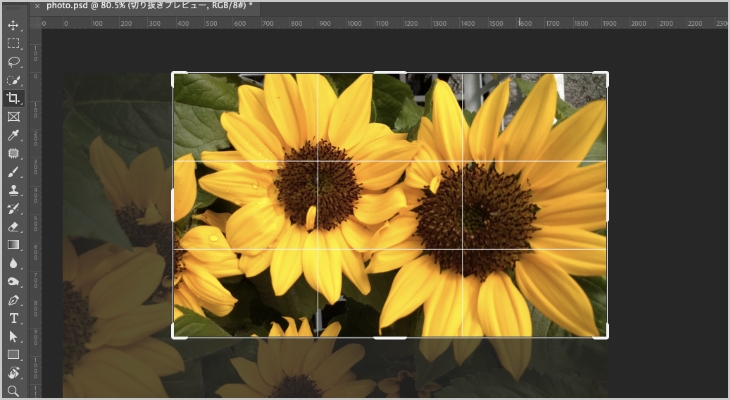The width and height of the screenshot is (730, 400).
Task: Select the Move tool
Action: coord(14,25)
